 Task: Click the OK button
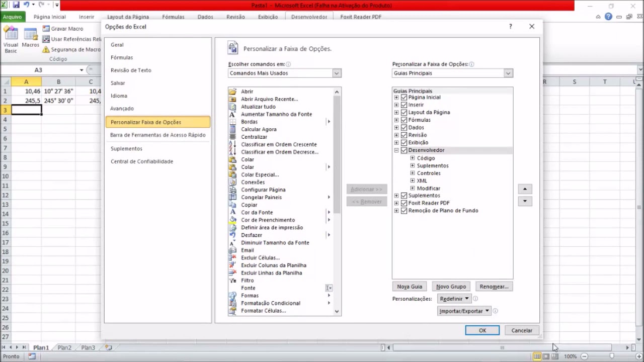[x=482, y=330]
